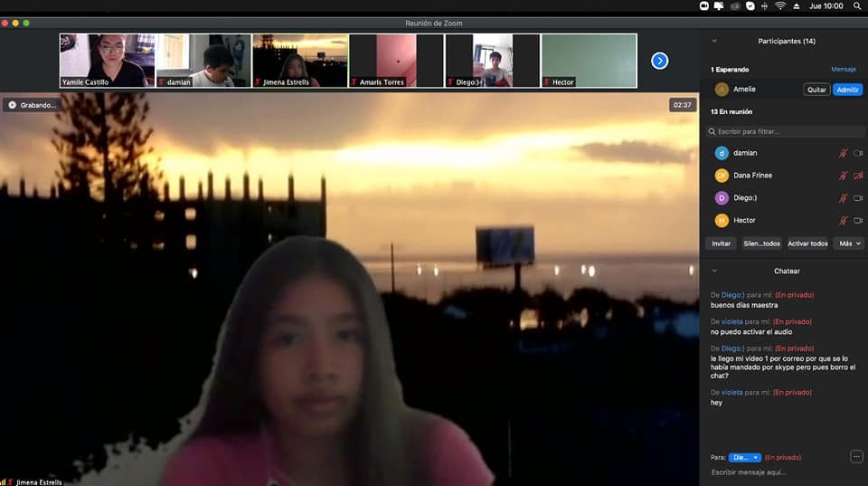The height and width of the screenshot is (486, 868).
Task: Send Mensaje to waiting room
Action: point(844,70)
